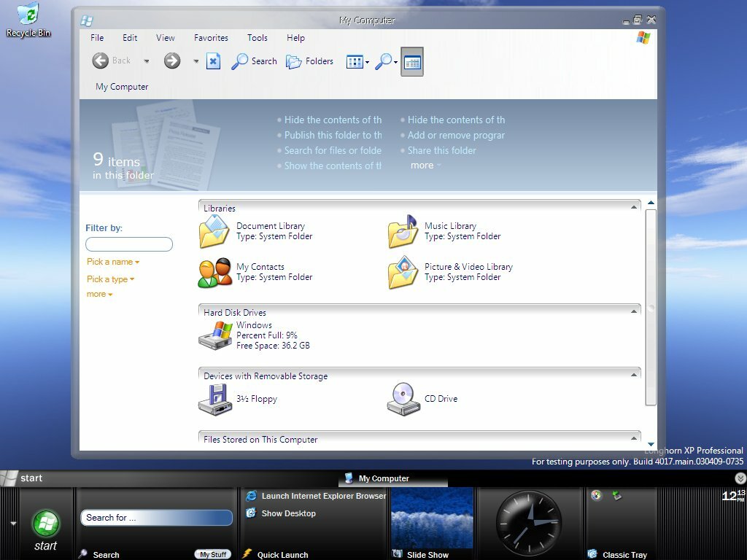Image resolution: width=747 pixels, height=560 pixels.
Task: Open the View menu
Action: click(166, 38)
